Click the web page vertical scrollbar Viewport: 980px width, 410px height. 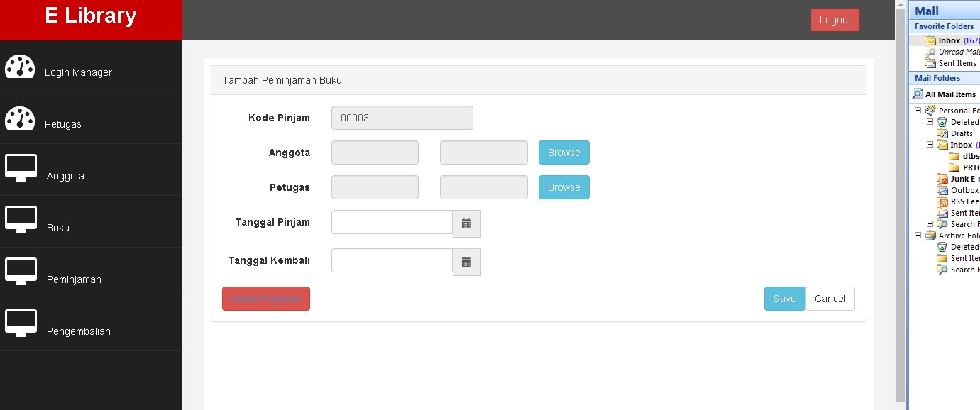(x=901, y=205)
